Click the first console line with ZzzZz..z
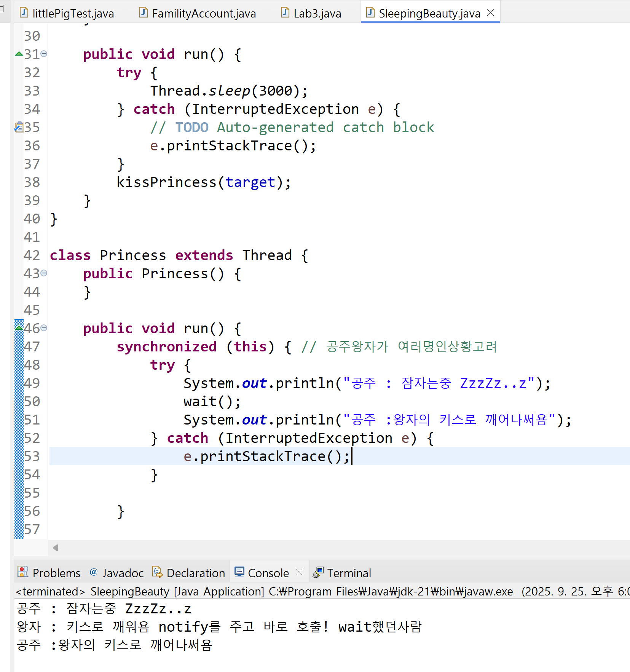 coord(104,608)
